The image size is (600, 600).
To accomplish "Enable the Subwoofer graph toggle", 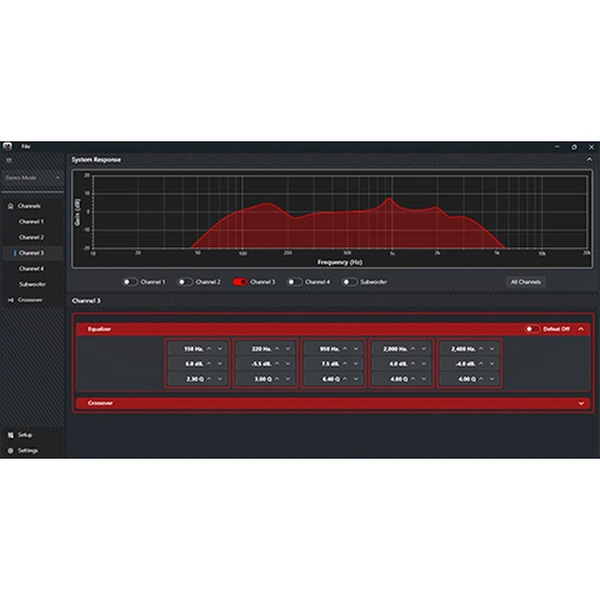I will [350, 282].
